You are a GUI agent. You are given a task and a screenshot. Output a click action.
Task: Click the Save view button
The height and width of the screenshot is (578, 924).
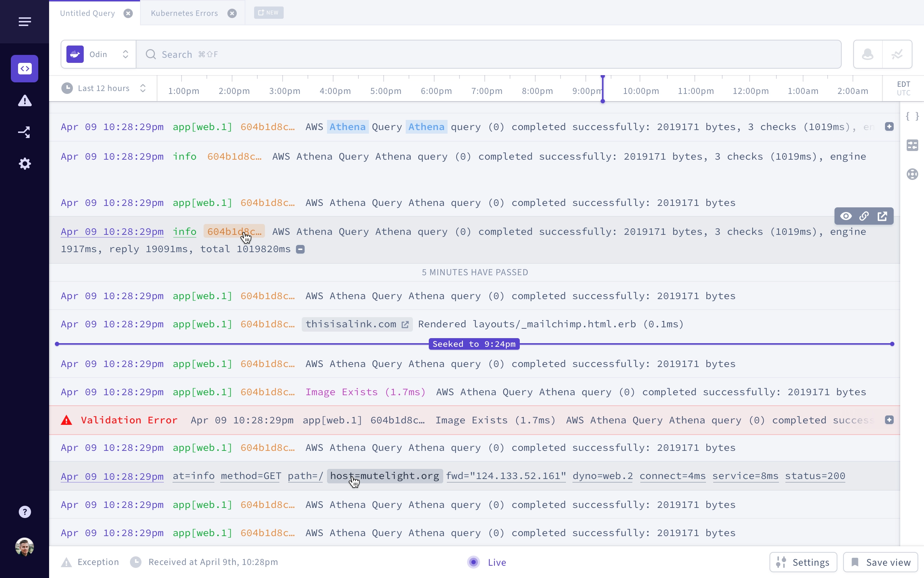tap(880, 562)
